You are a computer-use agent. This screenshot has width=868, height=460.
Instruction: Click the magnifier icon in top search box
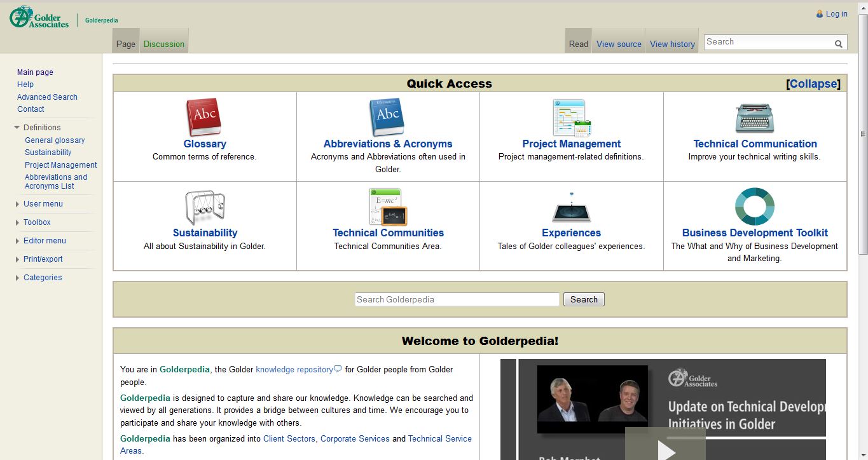(x=839, y=44)
